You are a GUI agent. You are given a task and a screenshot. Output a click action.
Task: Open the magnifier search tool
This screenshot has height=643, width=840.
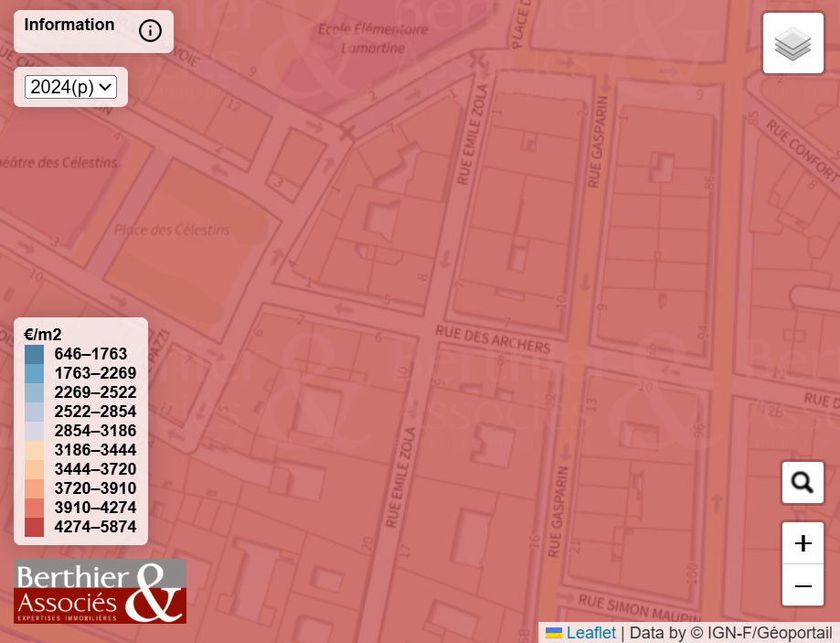pos(803,483)
